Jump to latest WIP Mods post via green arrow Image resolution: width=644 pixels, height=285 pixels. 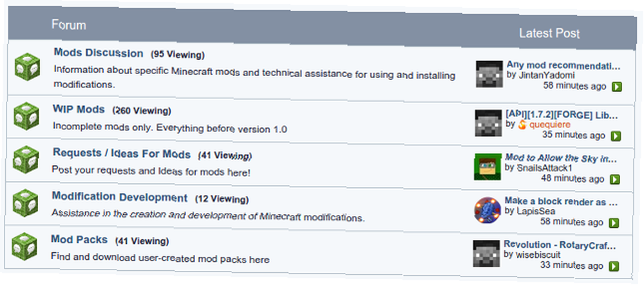(x=616, y=136)
